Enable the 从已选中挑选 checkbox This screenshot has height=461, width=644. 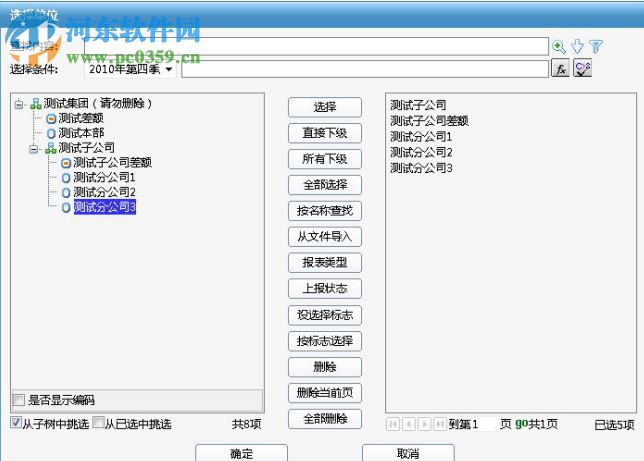coord(98,422)
